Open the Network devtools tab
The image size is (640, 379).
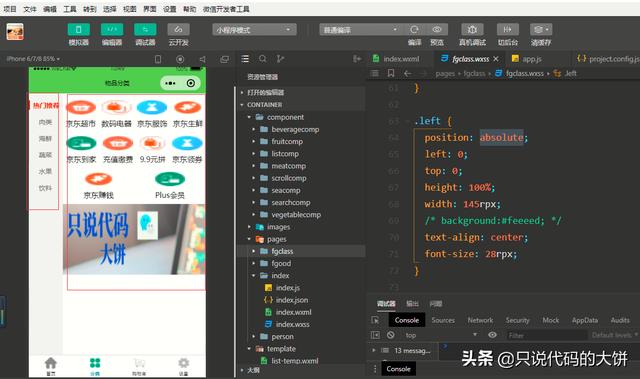tap(480, 320)
